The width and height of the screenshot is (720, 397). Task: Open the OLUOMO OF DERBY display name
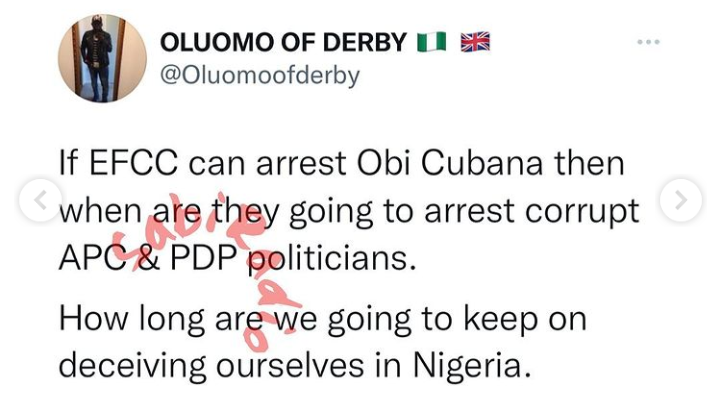point(283,42)
